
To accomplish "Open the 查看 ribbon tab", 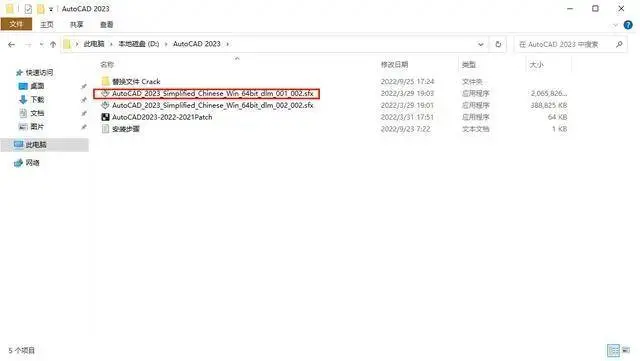I will (107, 25).
